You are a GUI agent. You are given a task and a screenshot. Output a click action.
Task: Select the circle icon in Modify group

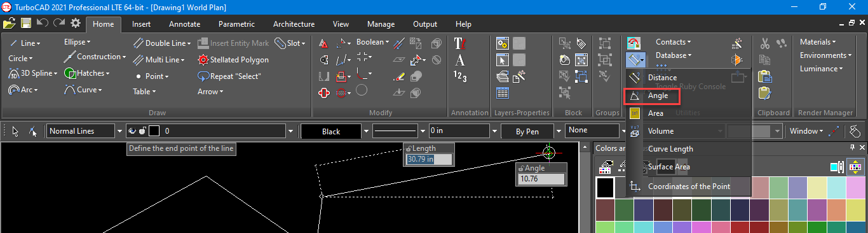click(x=362, y=90)
